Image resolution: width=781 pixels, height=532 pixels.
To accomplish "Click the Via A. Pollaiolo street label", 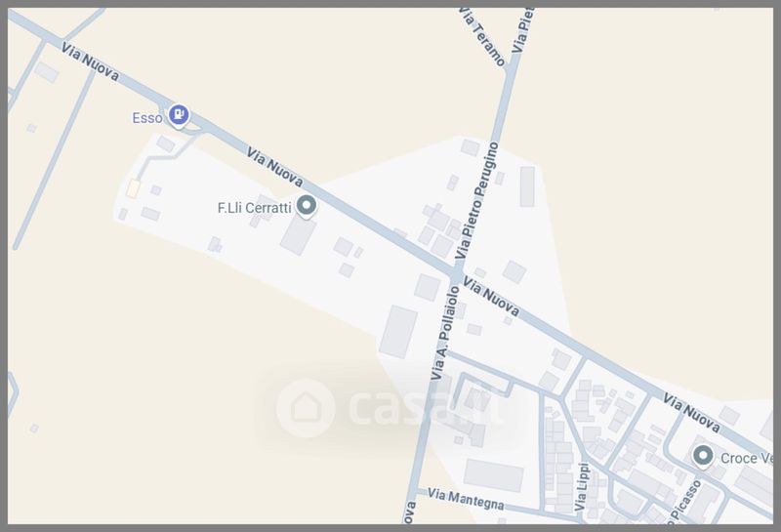I will pos(445,332).
